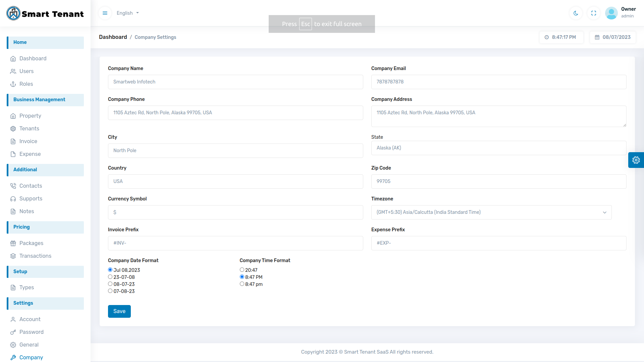The height and width of the screenshot is (362, 644).
Task: Click the fullscreen toggle icon
Action: [594, 13]
